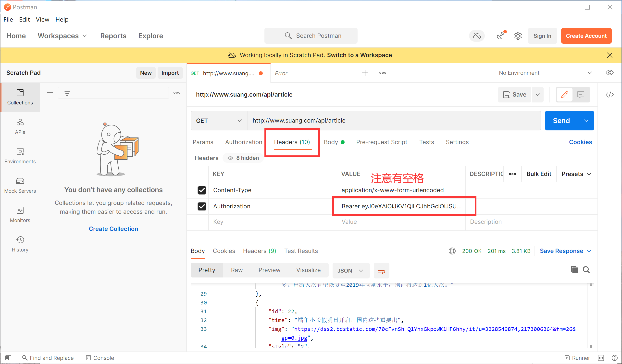Open the View menu
622x364 pixels.
(x=42, y=19)
